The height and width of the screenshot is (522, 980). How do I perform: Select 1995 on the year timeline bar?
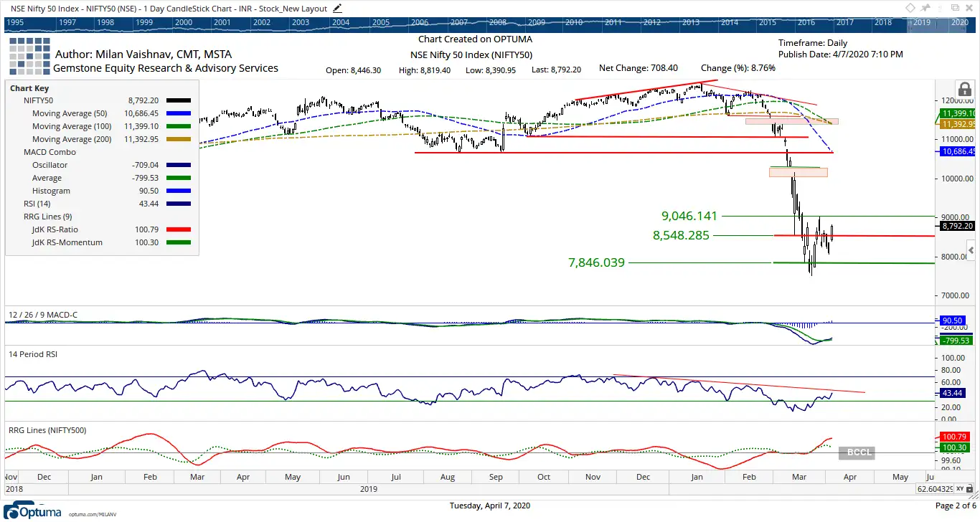coord(15,22)
